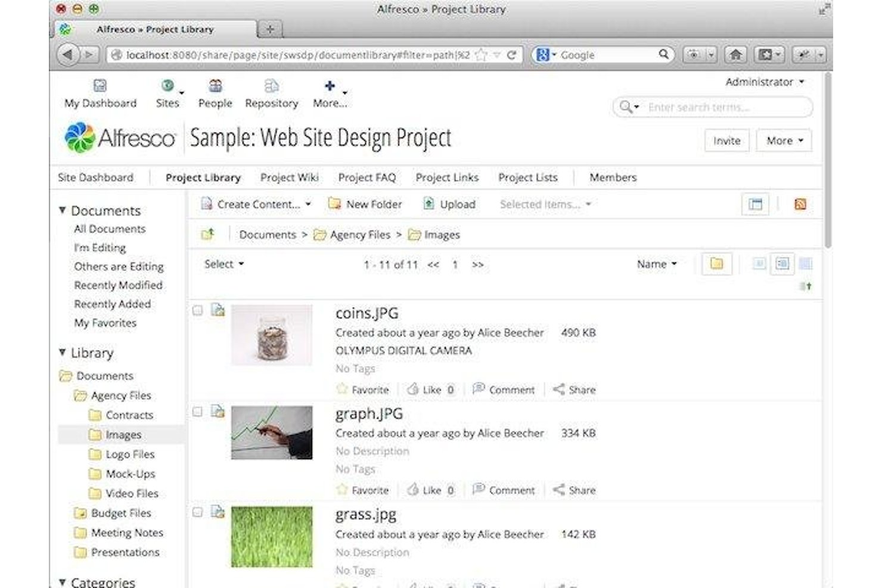The height and width of the screenshot is (588, 882).
Task: Click the Alfresco logo
Action: point(120,138)
